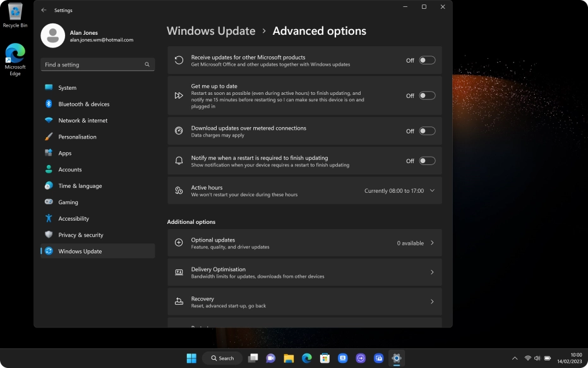Enable updates for other Microsoft products

pyautogui.click(x=426, y=59)
